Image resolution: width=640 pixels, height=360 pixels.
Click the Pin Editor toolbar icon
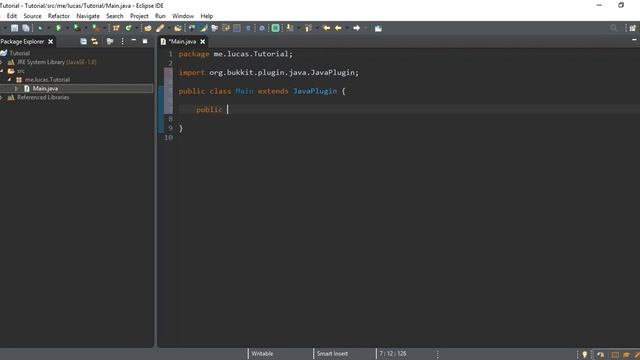378,28
